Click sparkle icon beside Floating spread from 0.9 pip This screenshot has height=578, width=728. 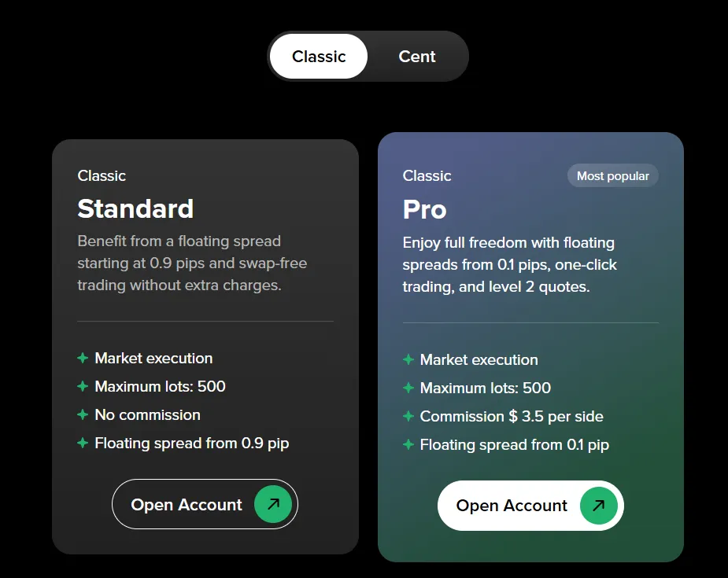[83, 443]
